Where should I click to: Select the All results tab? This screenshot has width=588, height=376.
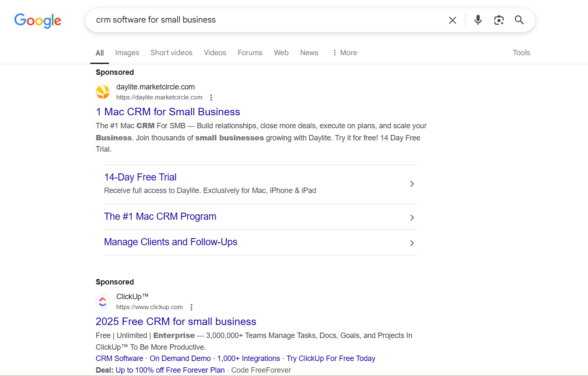[x=99, y=53]
